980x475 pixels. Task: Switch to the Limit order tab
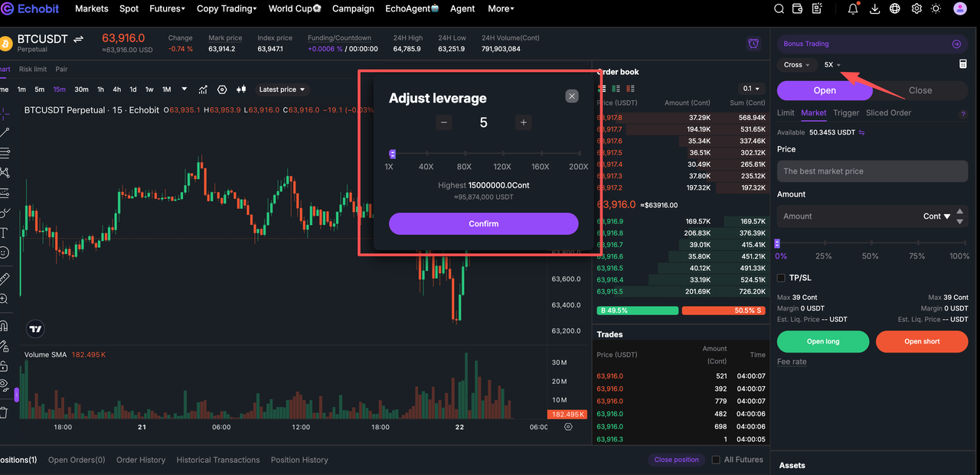(786, 112)
